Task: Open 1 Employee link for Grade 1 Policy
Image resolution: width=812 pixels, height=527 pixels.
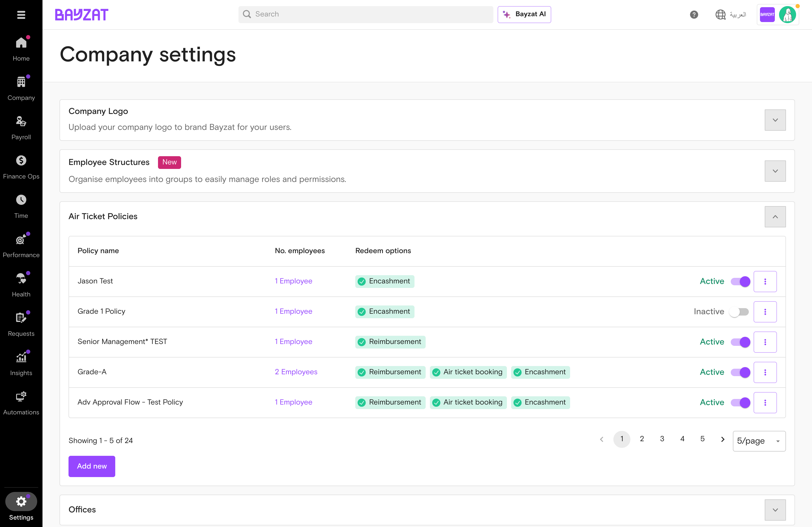Action: click(x=293, y=312)
